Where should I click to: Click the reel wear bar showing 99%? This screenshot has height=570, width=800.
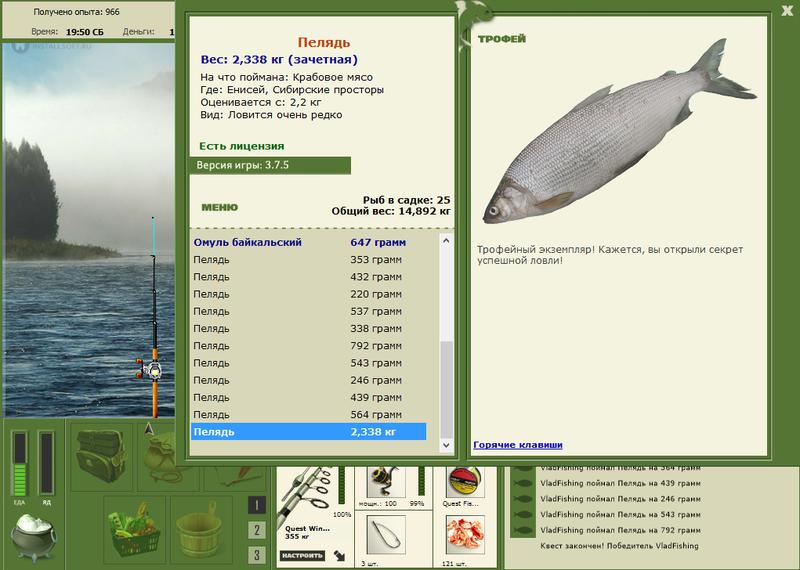[x=421, y=481]
